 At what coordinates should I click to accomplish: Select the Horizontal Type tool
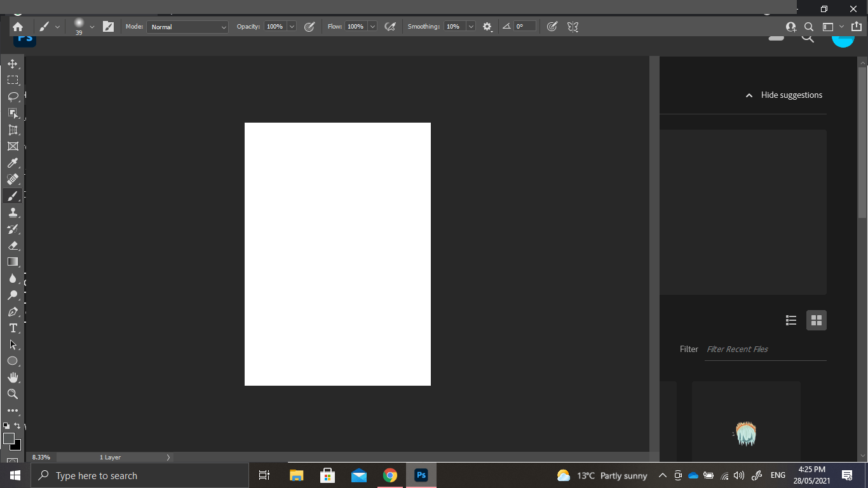[x=13, y=328]
